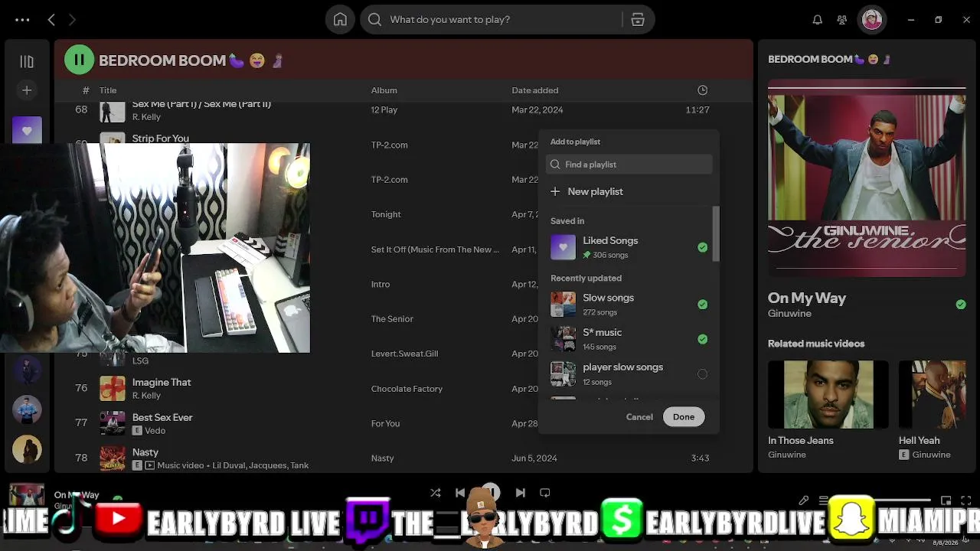980x551 pixels.
Task: Type in the Find a playlist field
Action: [629, 165]
